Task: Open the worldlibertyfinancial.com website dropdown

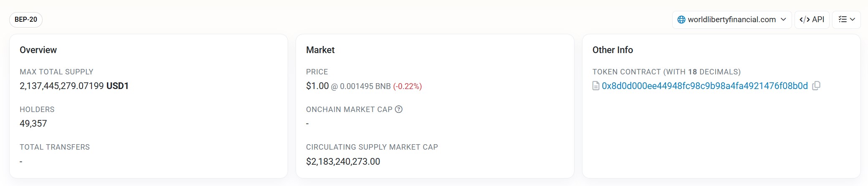Action: pos(731,20)
